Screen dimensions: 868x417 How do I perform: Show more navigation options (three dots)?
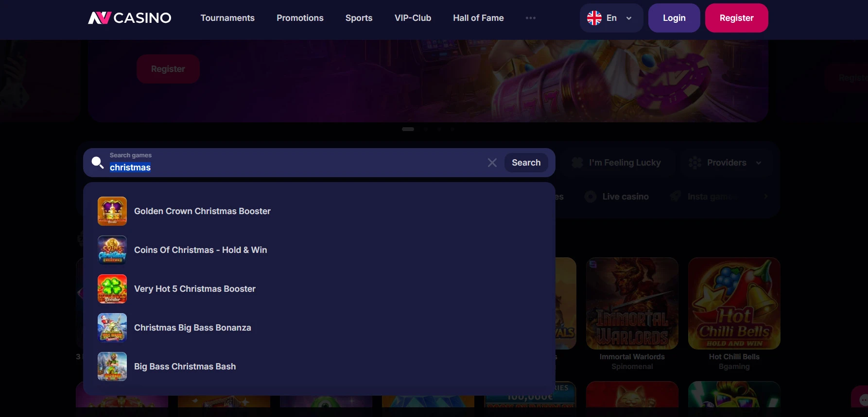[531, 18]
